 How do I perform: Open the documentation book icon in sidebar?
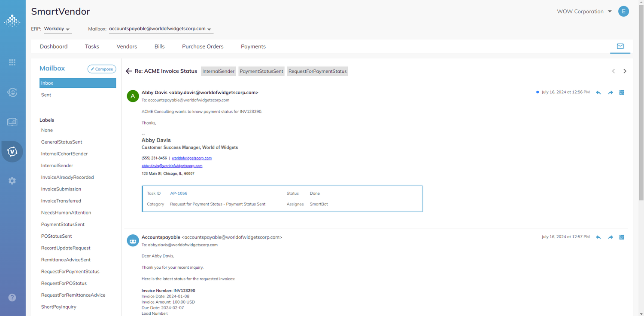click(12, 122)
